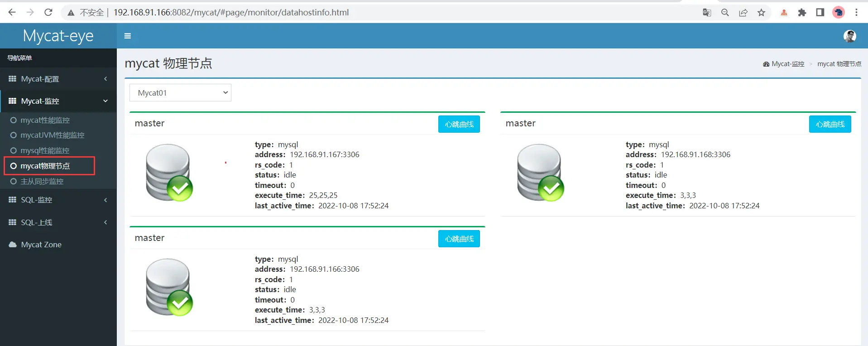Open the Mycat Zone menu entry
The width and height of the screenshot is (868, 346).
click(x=41, y=245)
